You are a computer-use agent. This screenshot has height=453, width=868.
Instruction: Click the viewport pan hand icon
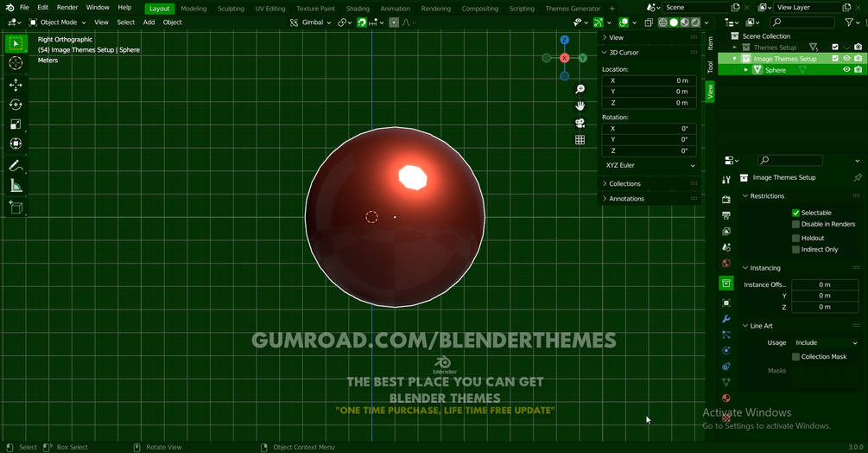580,105
